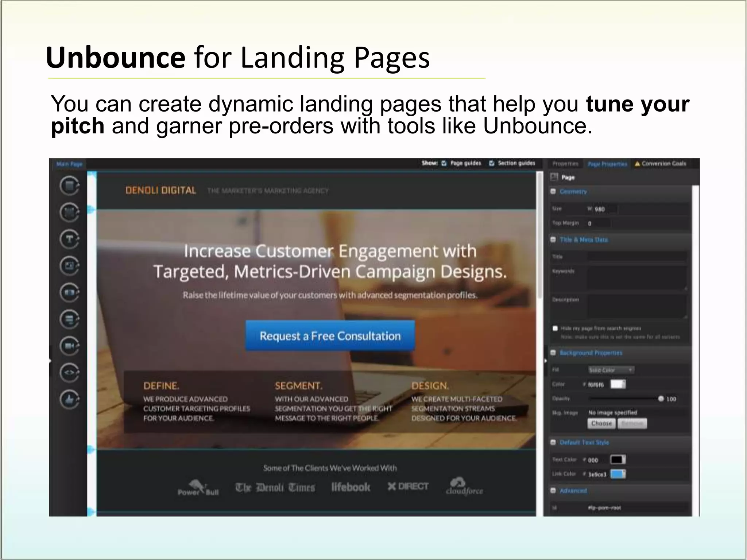Open the Page Properties tab
747x560 pixels.
tap(607, 164)
